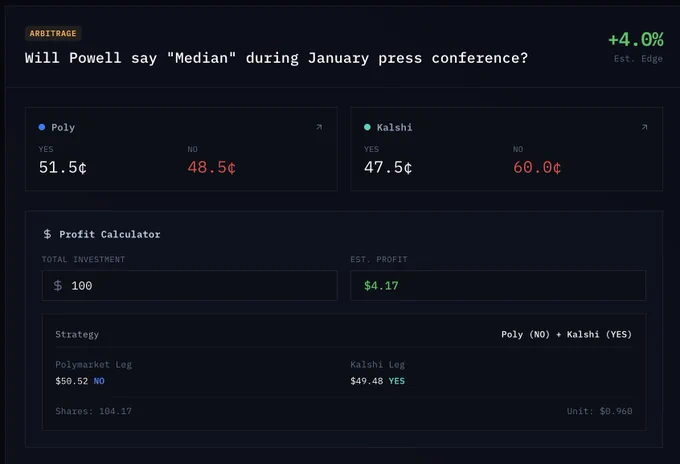Image resolution: width=680 pixels, height=464 pixels.
Task: Click the dollar icon beside Profit Calculator
Action: point(47,234)
